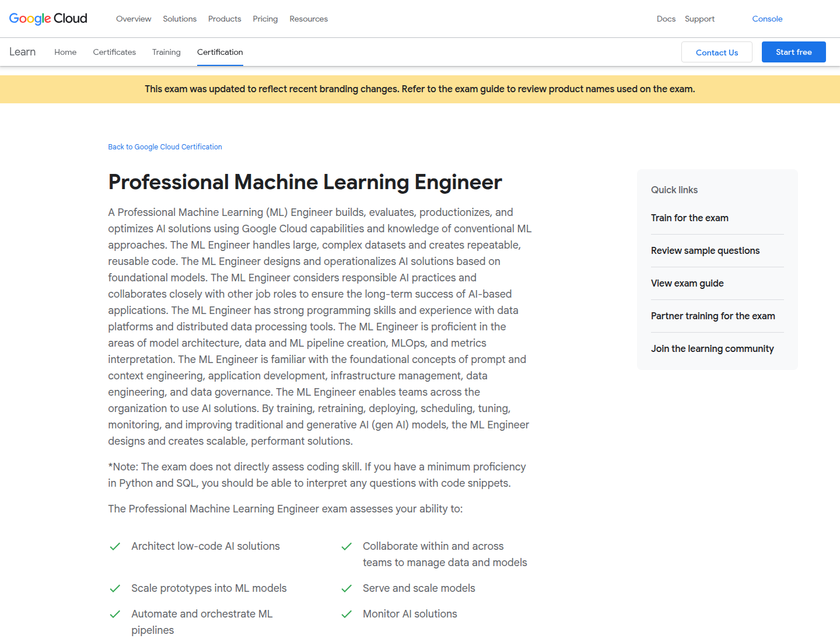Go to the Console
The image size is (840, 642).
(767, 19)
